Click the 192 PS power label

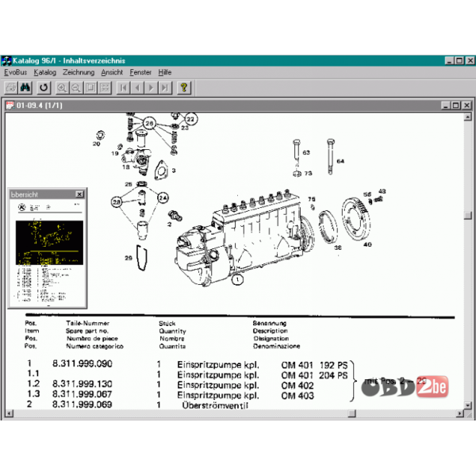click(x=333, y=365)
